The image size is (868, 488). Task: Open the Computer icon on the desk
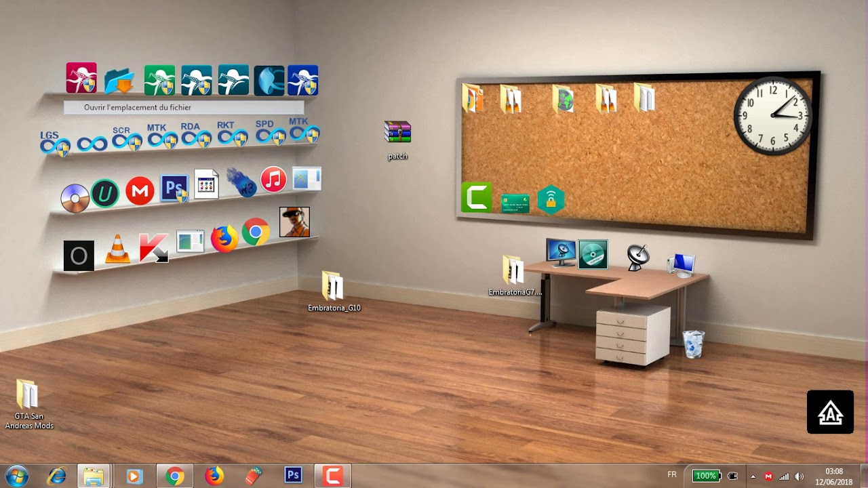681,264
